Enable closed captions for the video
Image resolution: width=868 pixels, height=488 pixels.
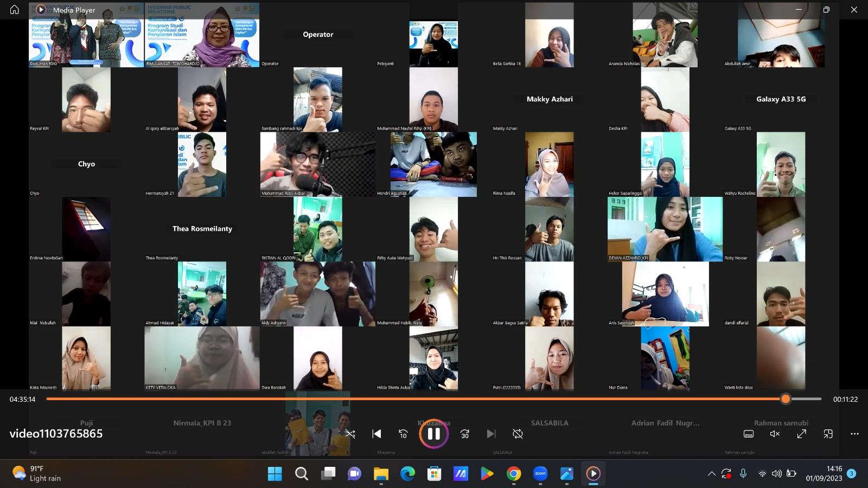point(748,434)
